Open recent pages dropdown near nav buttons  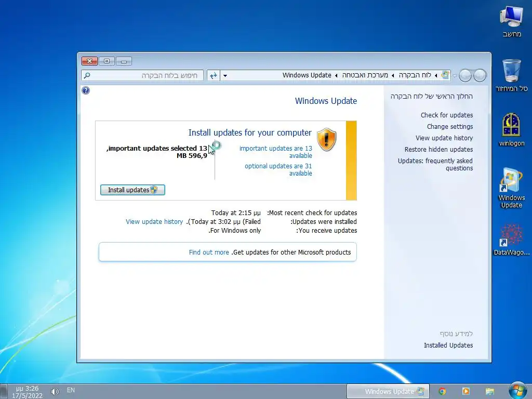tap(455, 76)
